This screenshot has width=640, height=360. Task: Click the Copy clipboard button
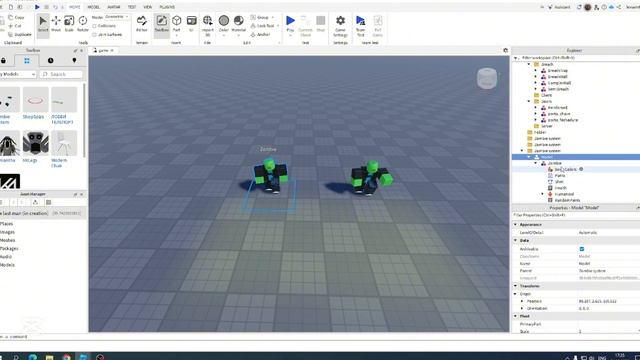[x=16, y=18]
